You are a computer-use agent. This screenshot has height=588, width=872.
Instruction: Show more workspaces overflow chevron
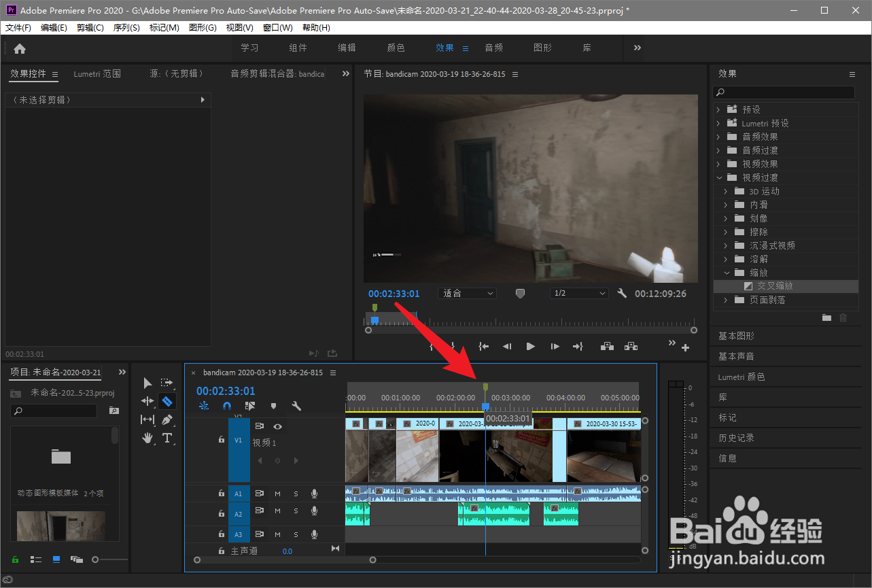(x=638, y=48)
